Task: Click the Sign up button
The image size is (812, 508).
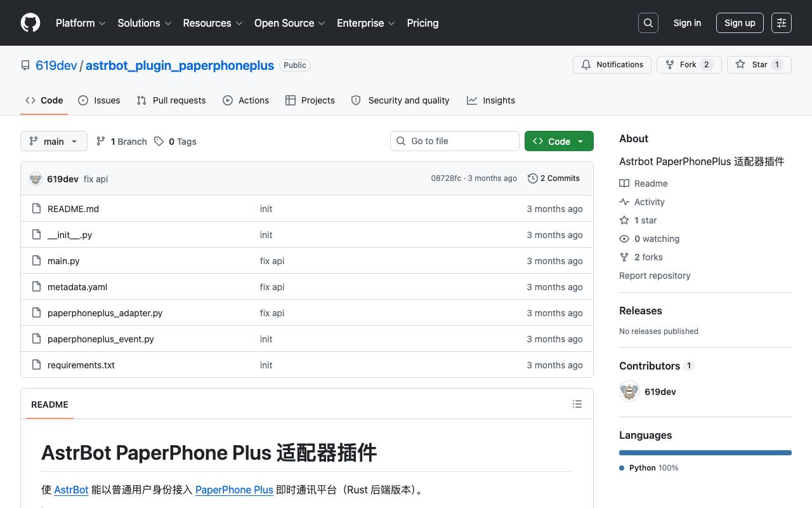Action: (x=740, y=23)
